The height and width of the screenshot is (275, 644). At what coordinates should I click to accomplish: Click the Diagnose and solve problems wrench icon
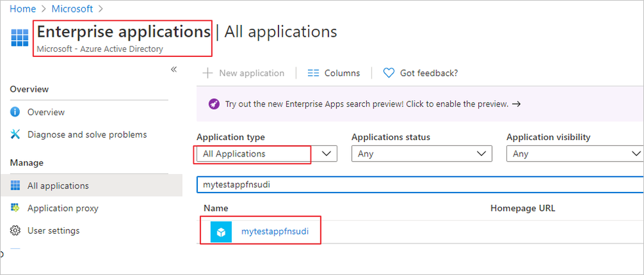click(16, 134)
